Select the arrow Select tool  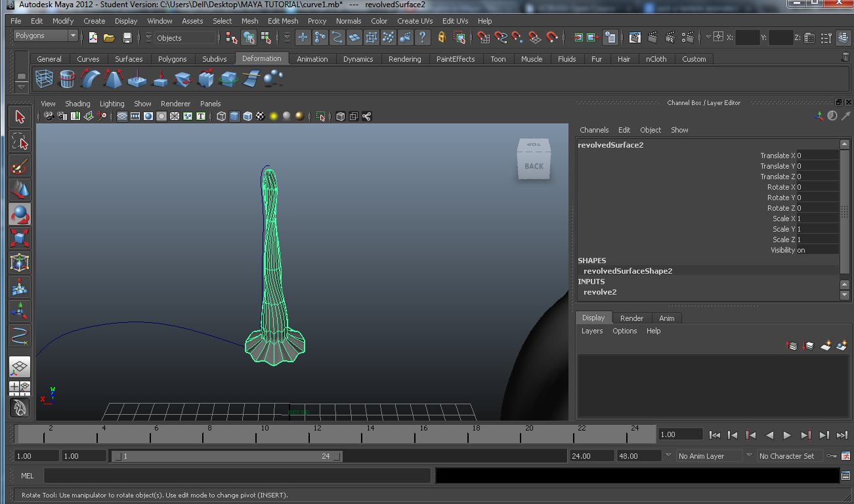[x=20, y=117]
